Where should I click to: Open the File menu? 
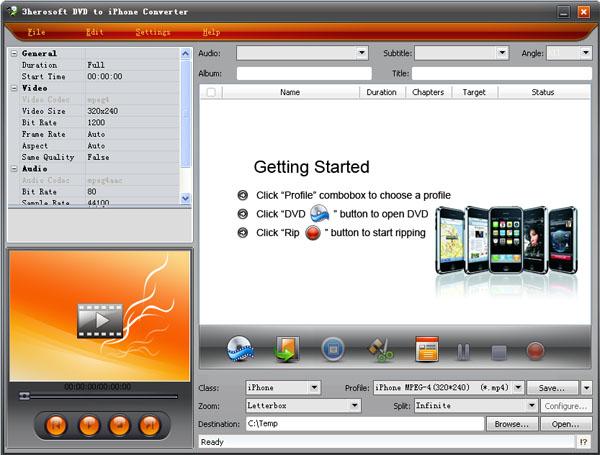pyautogui.click(x=36, y=32)
